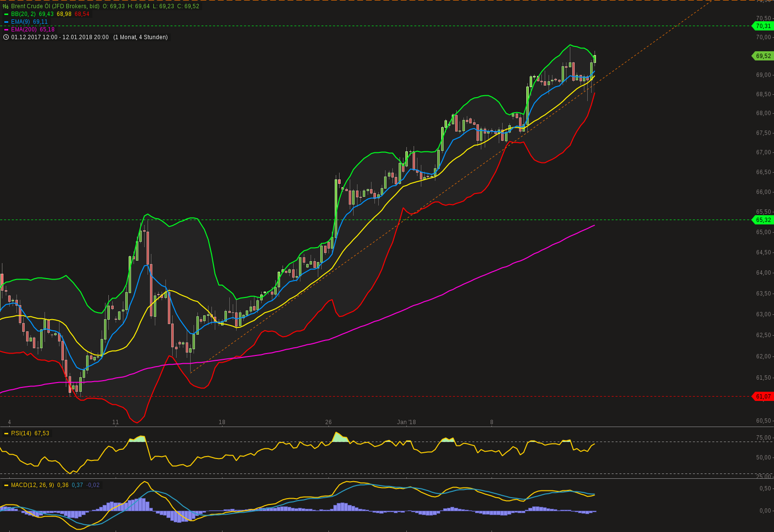774x532 pixels.
Task: Click the green '70,31' price level tag
Action: (763, 26)
